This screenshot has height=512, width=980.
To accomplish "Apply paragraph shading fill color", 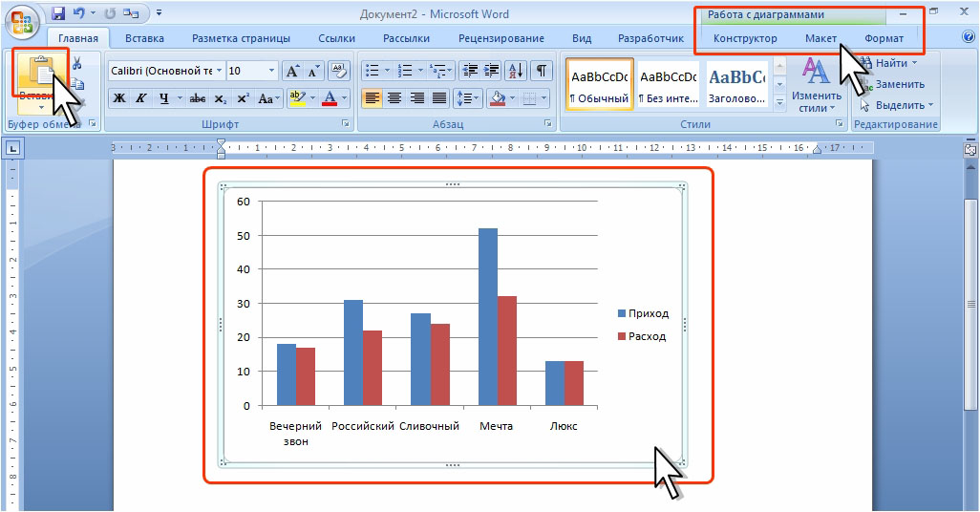I will 498,98.
